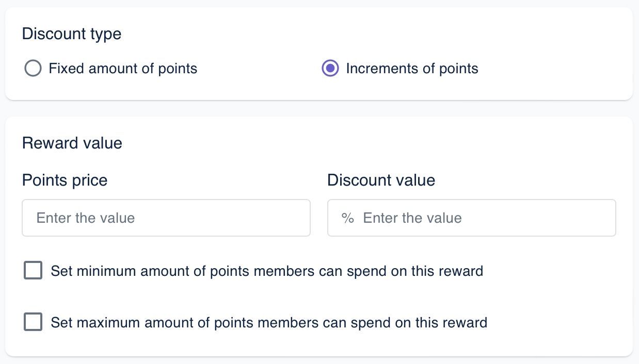This screenshot has width=639, height=364.
Task: Click the percent symbol in Discount value field
Action: tap(347, 218)
